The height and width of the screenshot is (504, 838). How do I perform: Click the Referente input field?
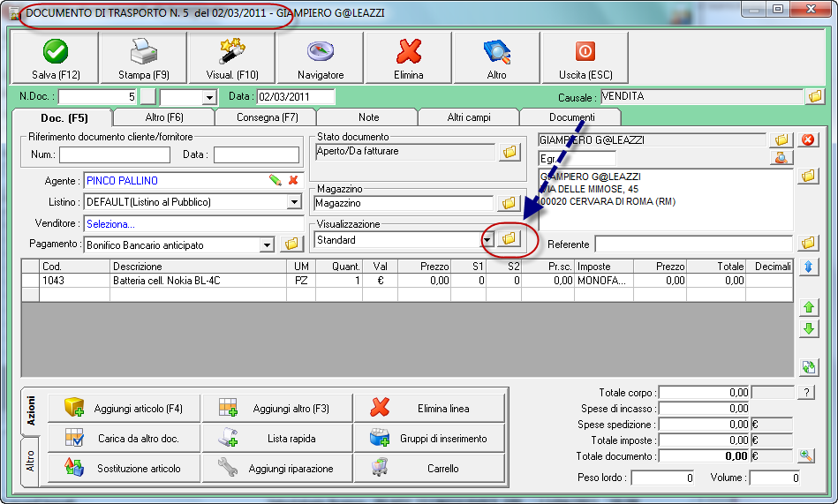point(694,244)
